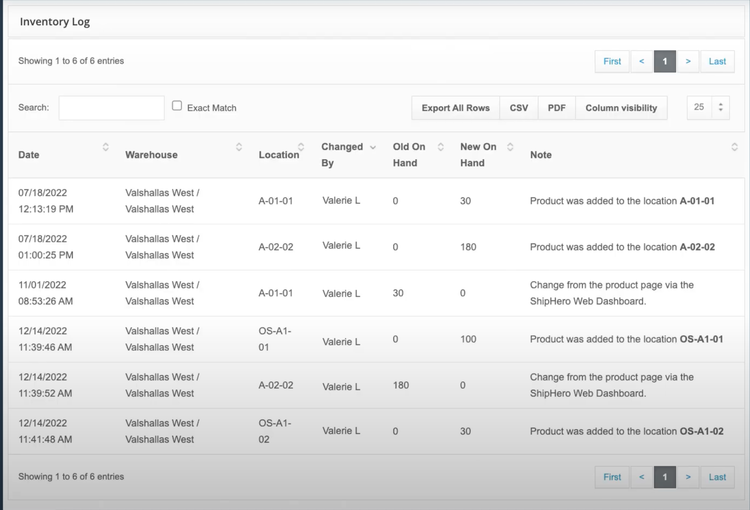Sort table by Date column arrows
Screen dimensions: 750x510
[106, 147]
